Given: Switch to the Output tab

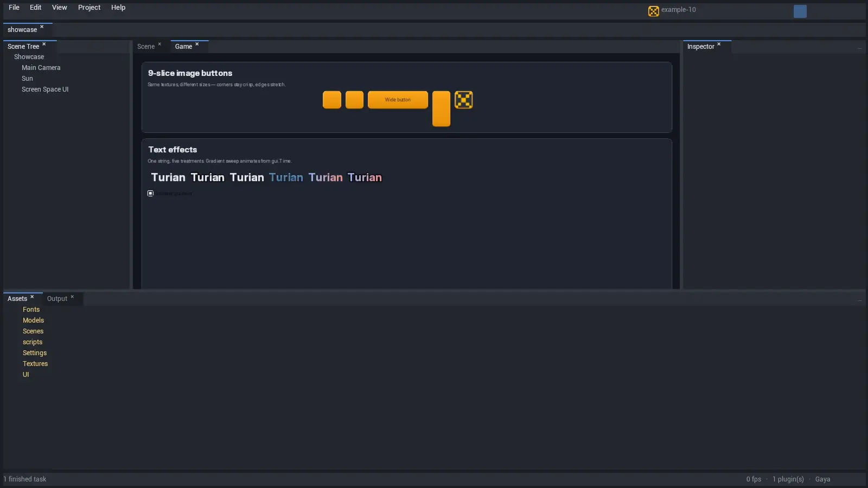Looking at the screenshot, I should click(x=57, y=299).
